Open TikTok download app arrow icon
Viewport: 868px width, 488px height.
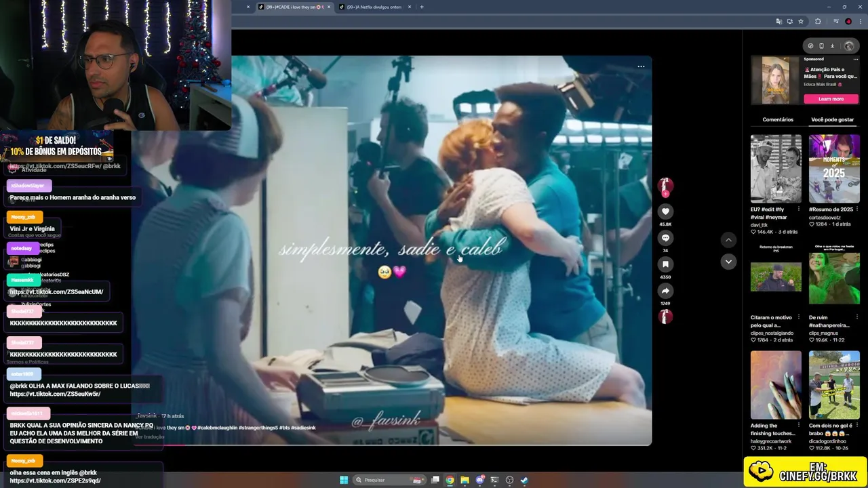pos(833,46)
